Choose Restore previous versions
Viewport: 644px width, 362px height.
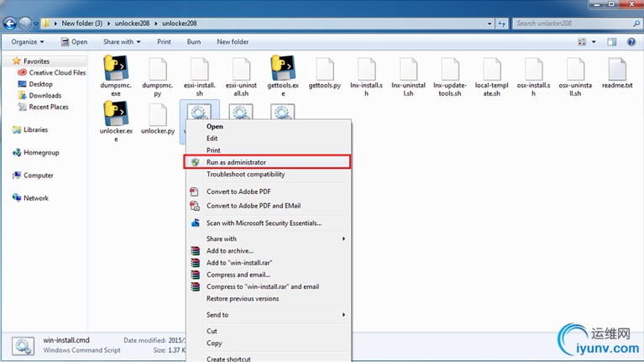point(268,299)
